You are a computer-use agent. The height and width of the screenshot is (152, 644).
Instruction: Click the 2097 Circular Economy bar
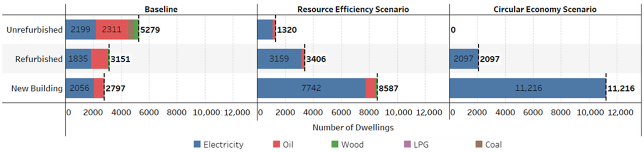[464, 59]
